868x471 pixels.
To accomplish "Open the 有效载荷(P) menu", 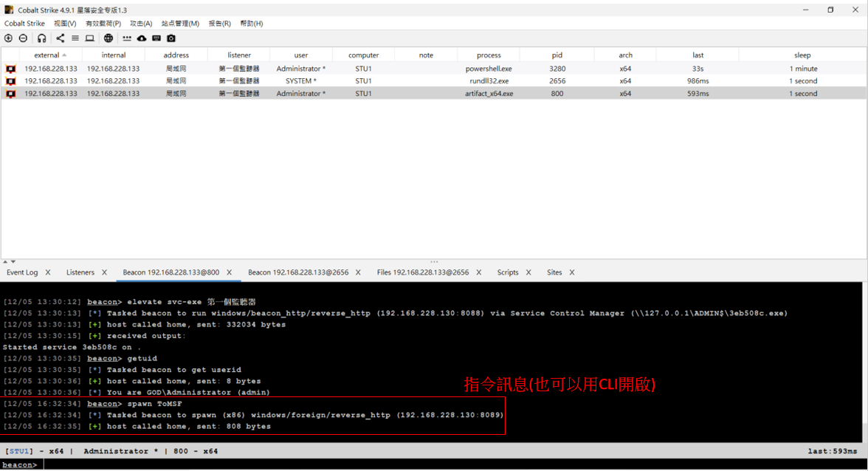I will coord(103,23).
